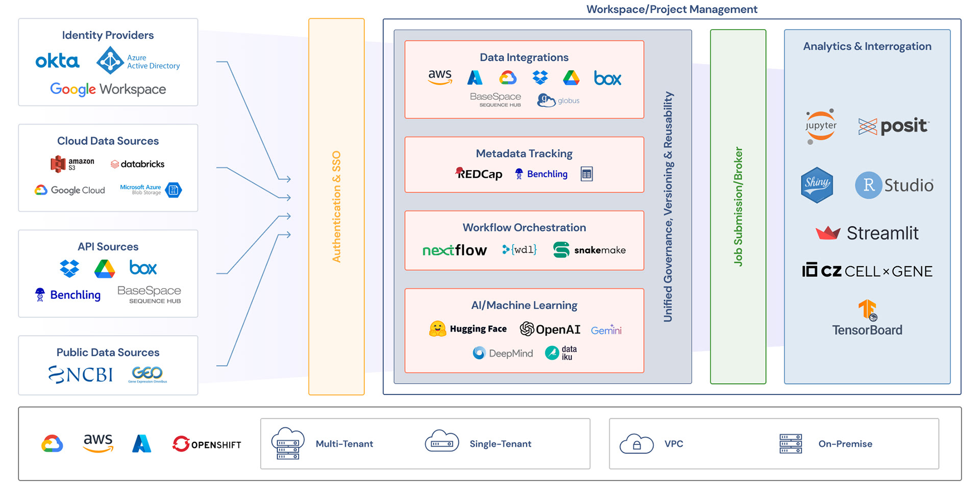
Task: Click the NCBI logo
Action: point(80,374)
